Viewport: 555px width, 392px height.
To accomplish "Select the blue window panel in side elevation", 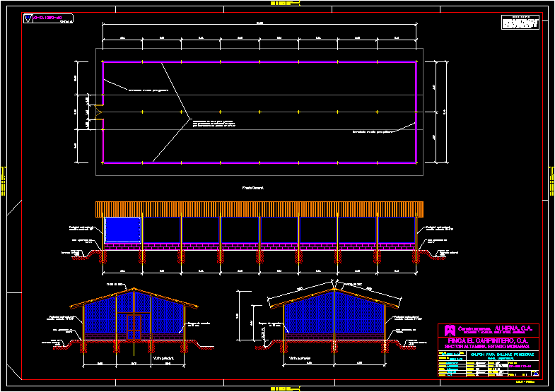I will (x=122, y=230).
